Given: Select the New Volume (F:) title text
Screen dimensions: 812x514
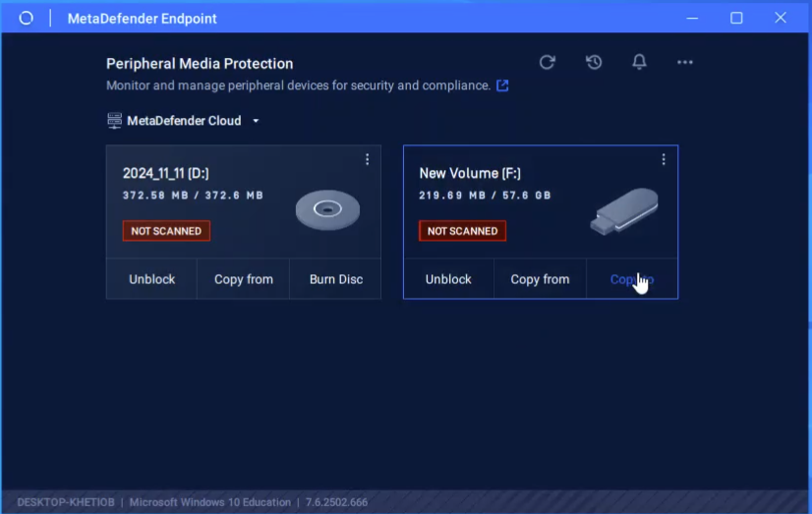Looking at the screenshot, I should [470, 173].
